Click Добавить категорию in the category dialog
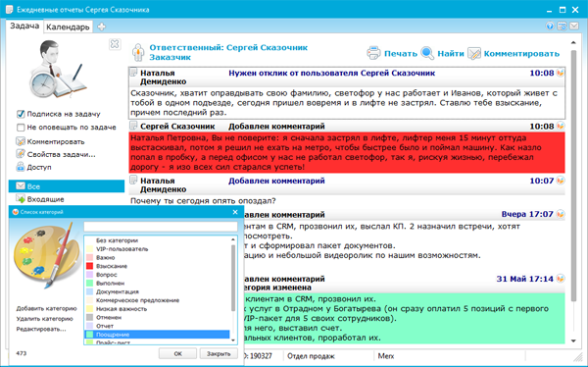 [46, 308]
